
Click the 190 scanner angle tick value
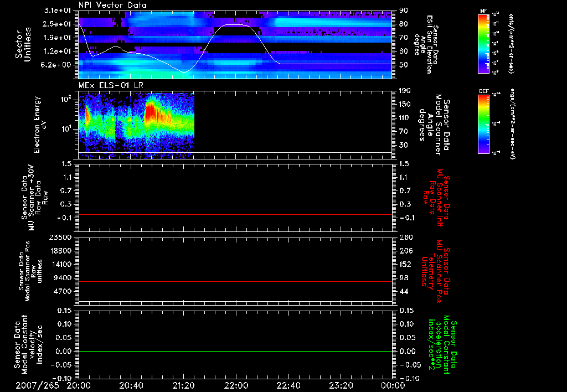point(405,91)
